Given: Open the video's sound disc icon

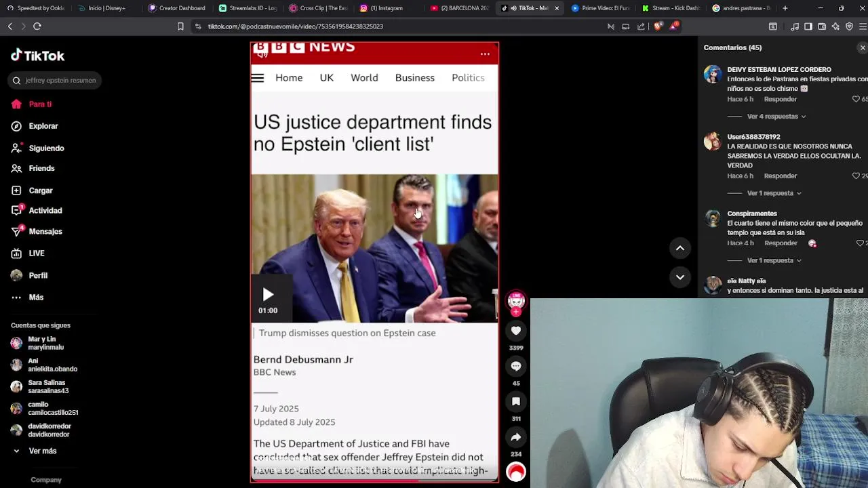Looking at the screenshot, I should [516, 472].
